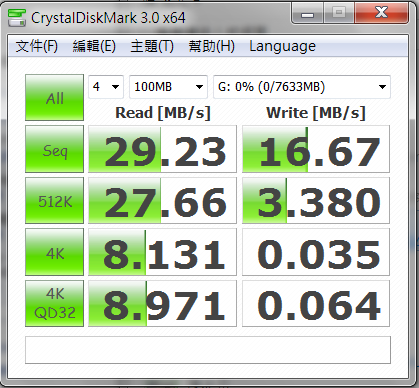Run all benchmarks with All button
419x388 pixels.
(55, 98)
